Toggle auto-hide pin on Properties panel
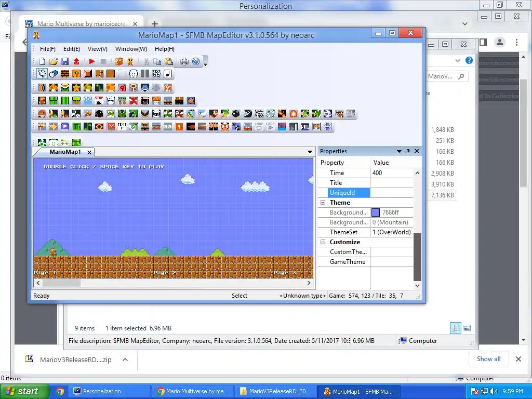 pos(408,151)
